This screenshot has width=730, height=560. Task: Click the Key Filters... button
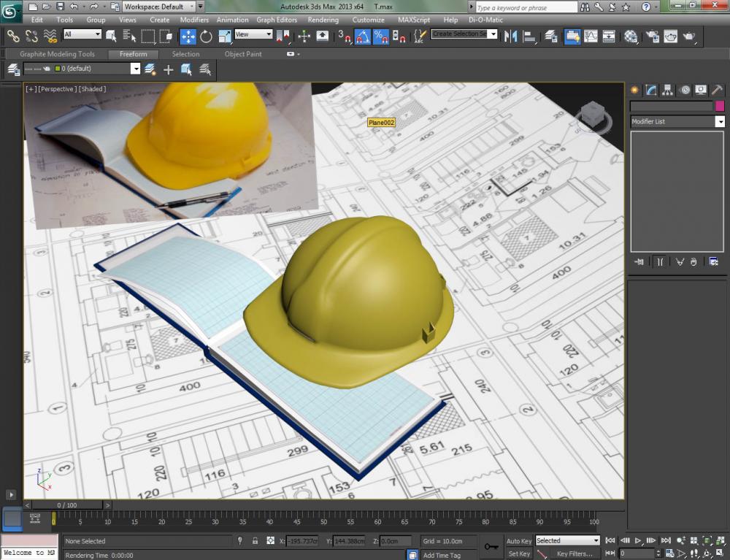coord(575,554)
